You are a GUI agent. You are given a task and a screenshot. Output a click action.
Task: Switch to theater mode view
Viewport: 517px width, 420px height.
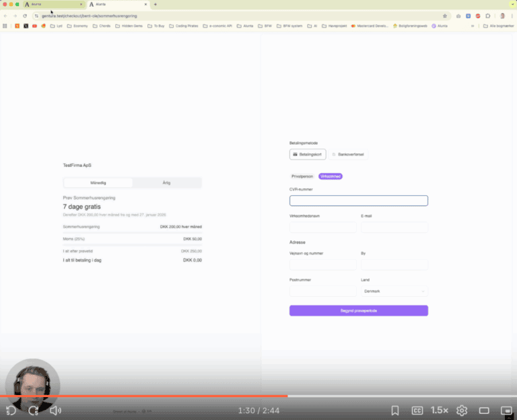click(484, 410)
